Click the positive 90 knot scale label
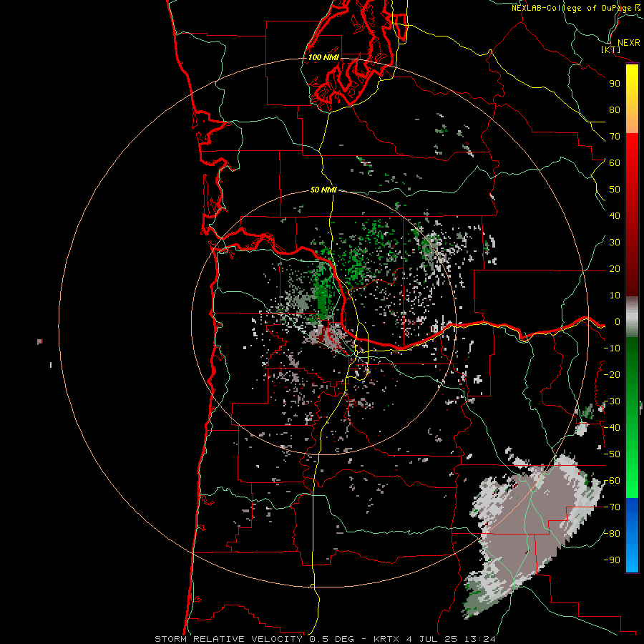This screenshot has width=644, height=644. point(615,84)
